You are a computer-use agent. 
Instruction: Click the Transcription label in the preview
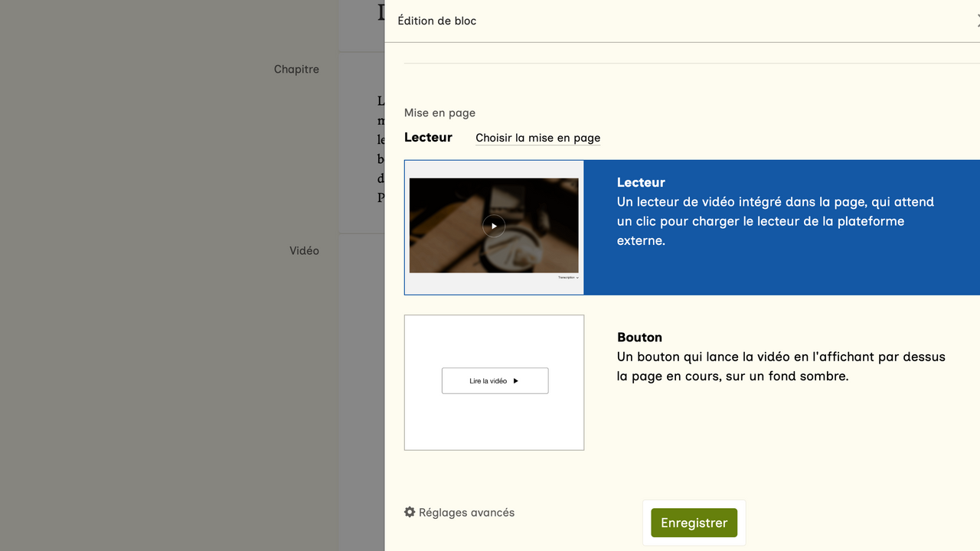(566, 278)
